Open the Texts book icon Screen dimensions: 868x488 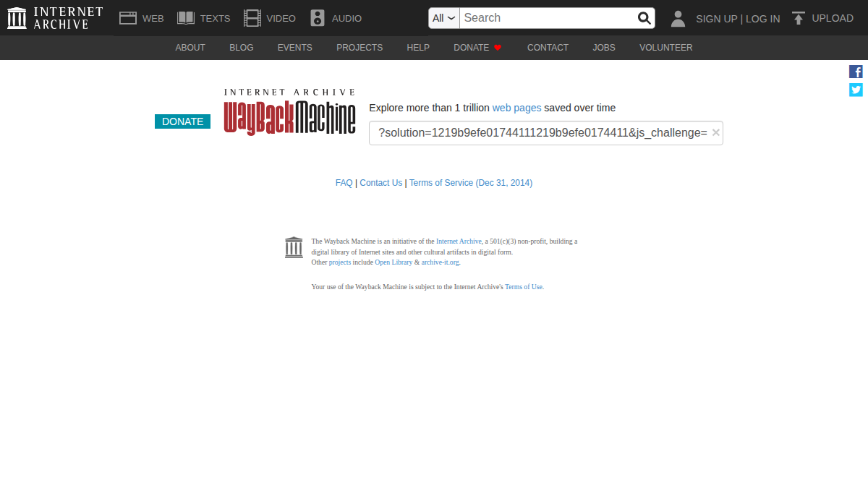tap(186, 18)
